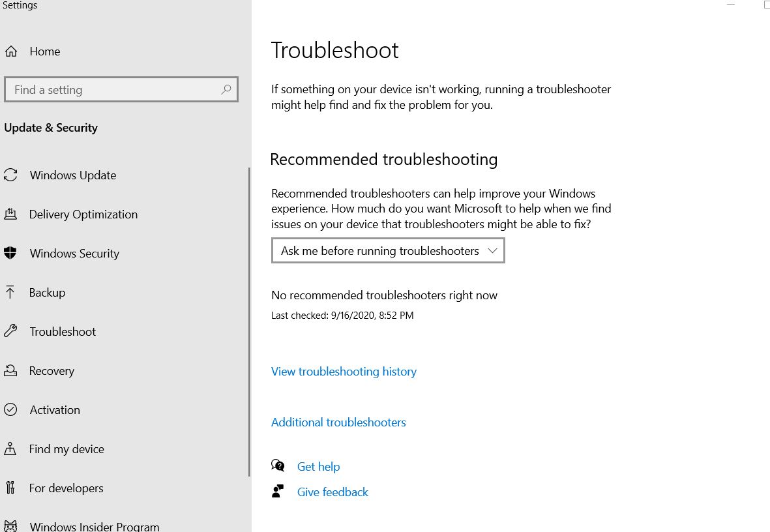
Task: Click the Windows Security shield icon
Action: [x=10, y=253]
